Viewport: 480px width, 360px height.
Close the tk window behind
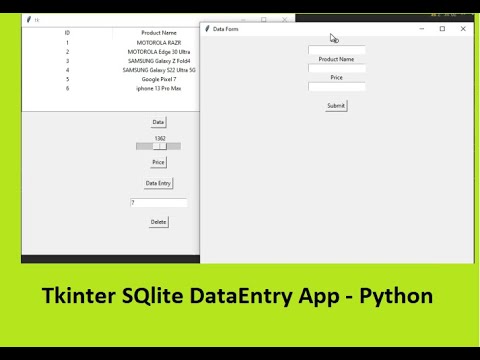click(284, 20)
